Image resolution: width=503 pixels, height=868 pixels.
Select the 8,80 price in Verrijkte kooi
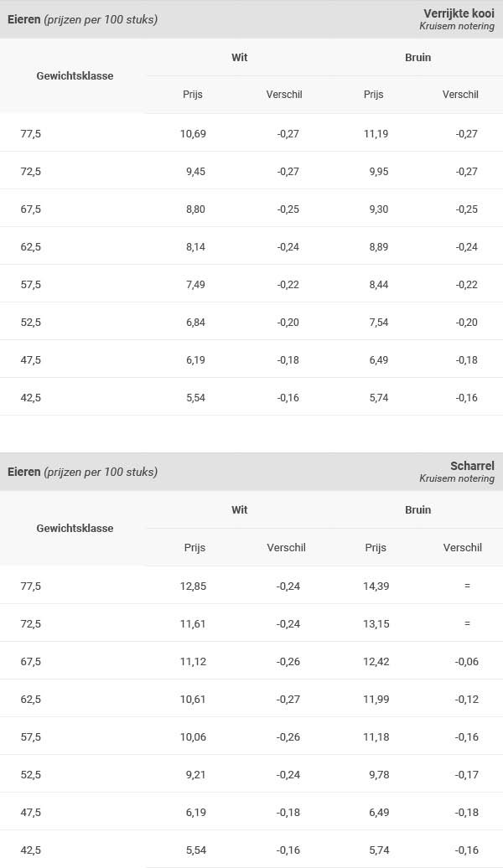click(x=195, y=209)
